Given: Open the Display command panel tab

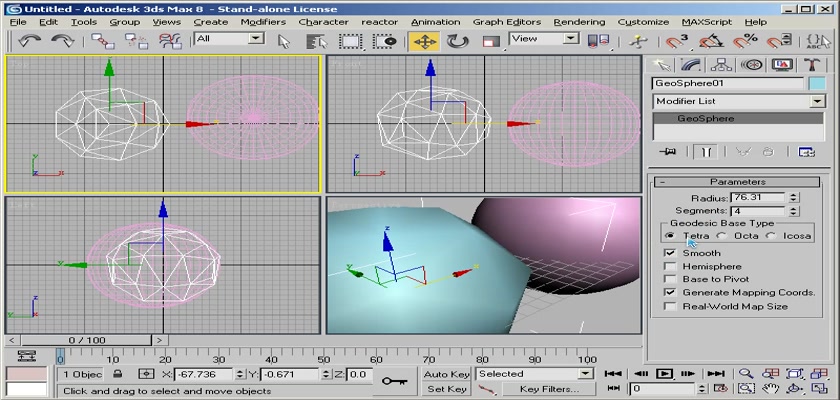Looking at the screenshot, I should (x=782, y=65).
